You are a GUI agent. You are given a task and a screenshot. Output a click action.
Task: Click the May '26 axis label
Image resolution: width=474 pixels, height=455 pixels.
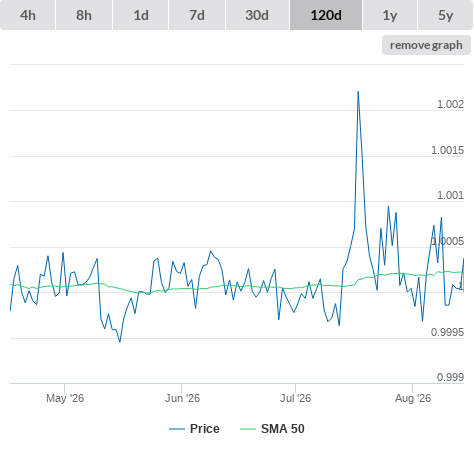click(65, 398)
